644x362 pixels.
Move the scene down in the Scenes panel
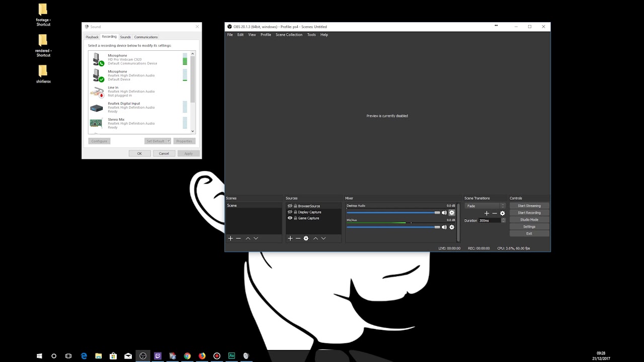256,238
